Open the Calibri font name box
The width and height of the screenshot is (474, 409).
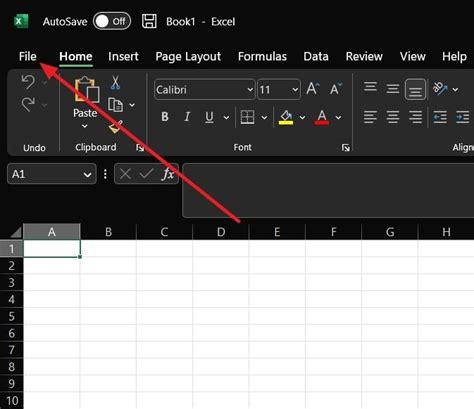204,90
